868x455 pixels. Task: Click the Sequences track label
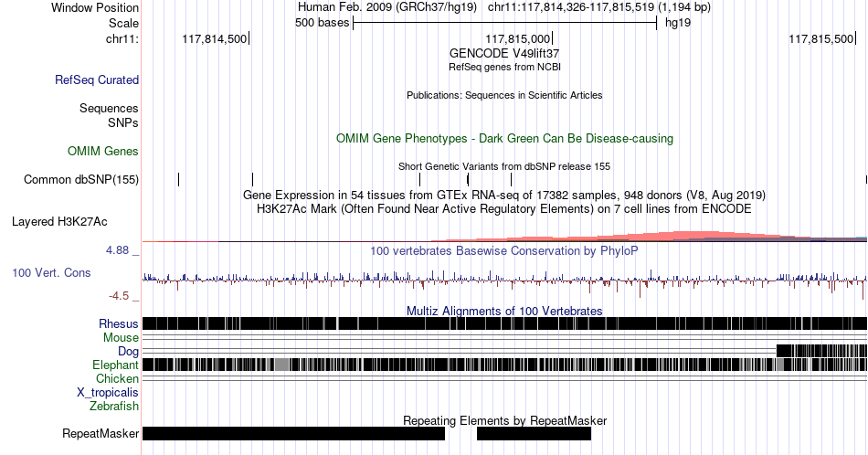109,108
